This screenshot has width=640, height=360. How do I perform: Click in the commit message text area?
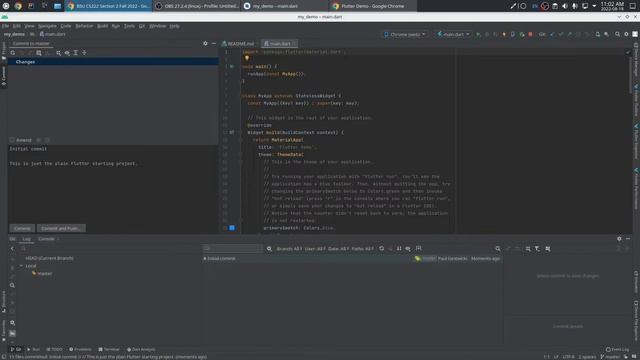click(113, 183)
